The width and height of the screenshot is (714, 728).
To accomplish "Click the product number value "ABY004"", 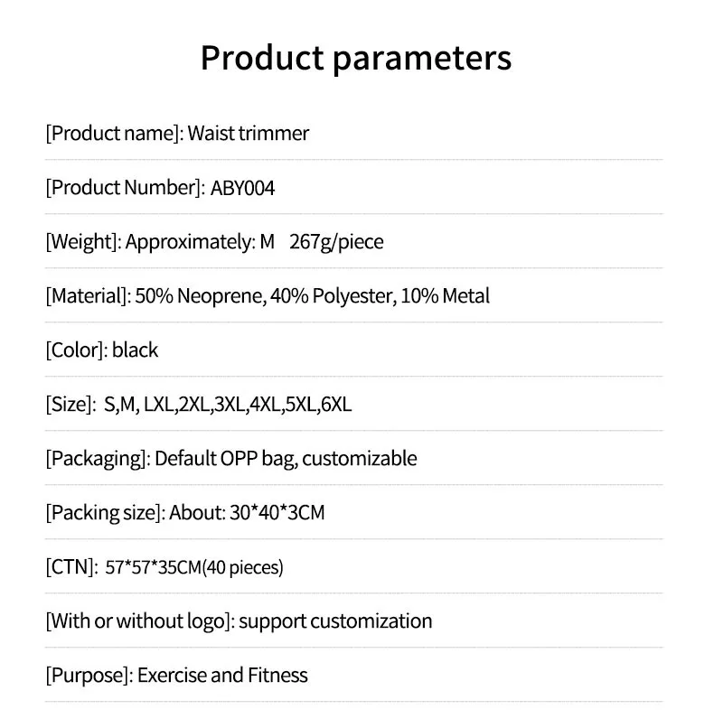I will click(x=243, y=188).
